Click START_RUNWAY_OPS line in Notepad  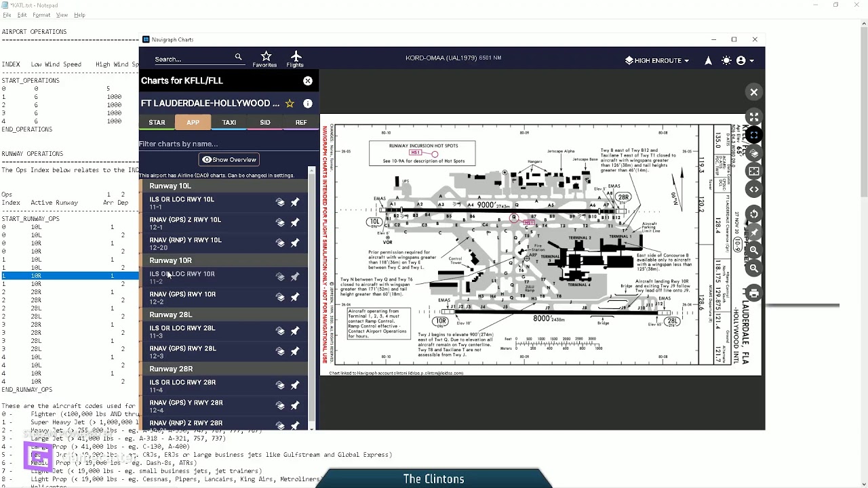click(x=31, y=219)
